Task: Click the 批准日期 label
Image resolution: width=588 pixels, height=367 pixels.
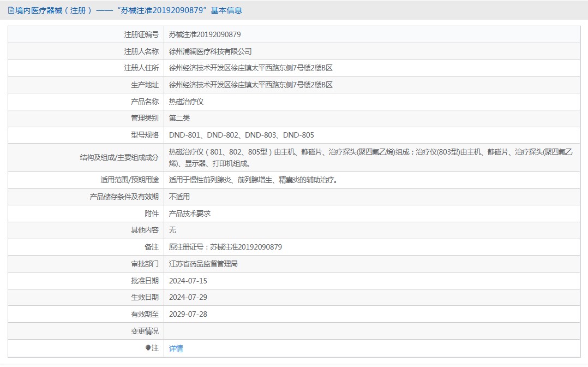Action: click(145, 281)
